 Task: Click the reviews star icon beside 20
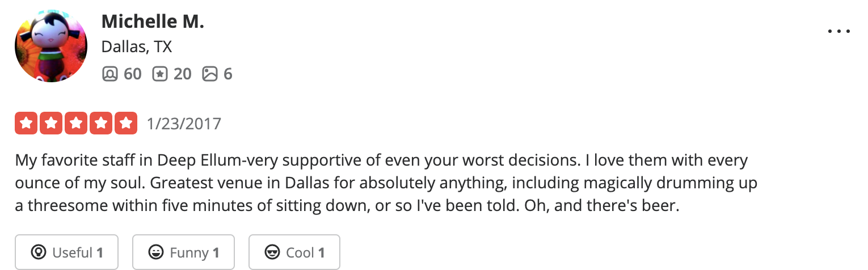click(x=159, y=74)
